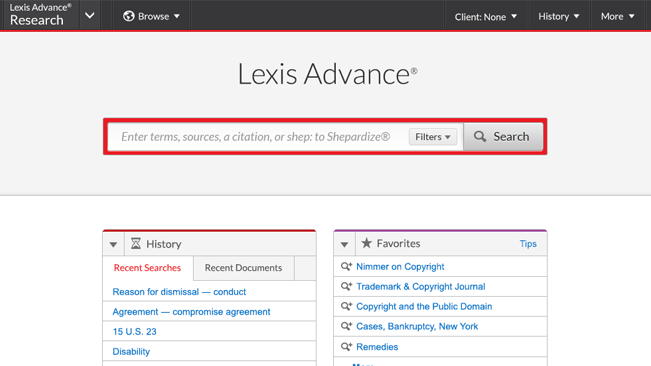The width and height of the screenshot is (651, 366).
Task: Open recent search Disability
Action: [x=131, y=351]
